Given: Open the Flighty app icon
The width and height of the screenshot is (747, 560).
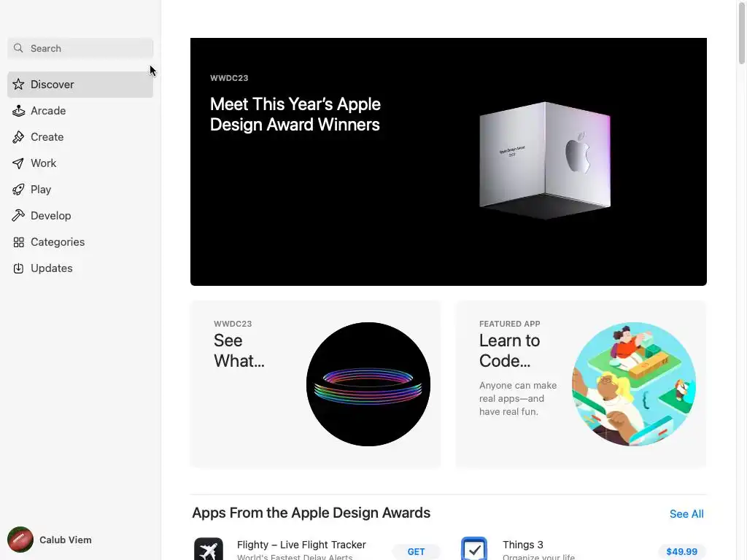Looking at the screenshot, I should pyautogui.click(x=208, y=549).
